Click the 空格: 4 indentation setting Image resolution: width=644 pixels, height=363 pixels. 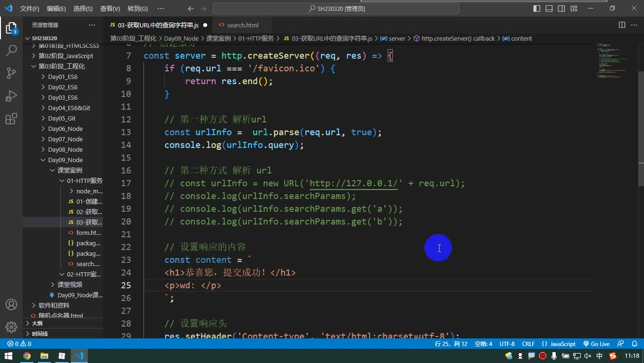[483, 344]
